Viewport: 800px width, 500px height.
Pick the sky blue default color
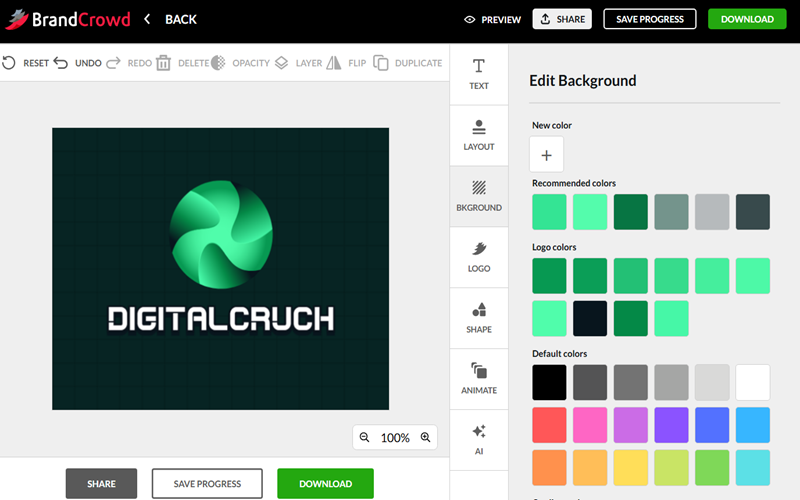click(753, 425)
